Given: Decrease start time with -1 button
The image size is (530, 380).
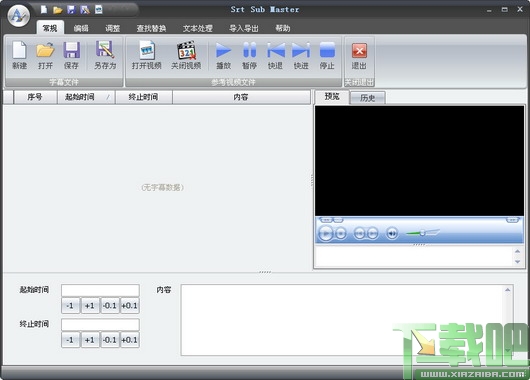Looking at the screenshot, I should coord(71,306).
